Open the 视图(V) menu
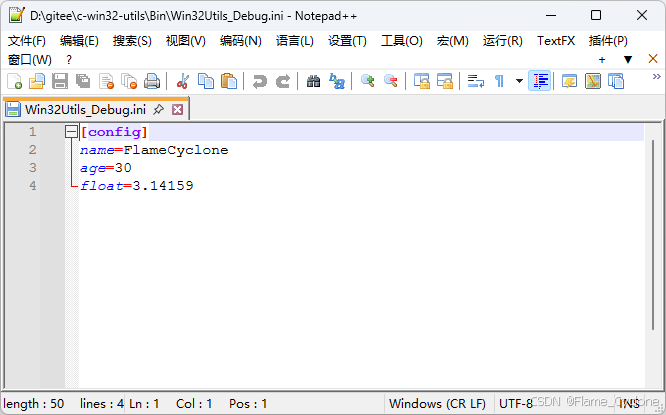 [186, 41]
